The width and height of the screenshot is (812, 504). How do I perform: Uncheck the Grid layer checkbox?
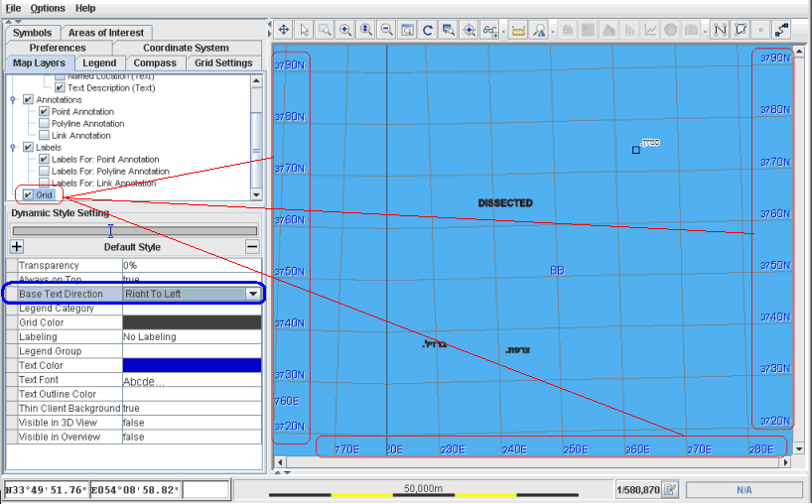point(28,195)
